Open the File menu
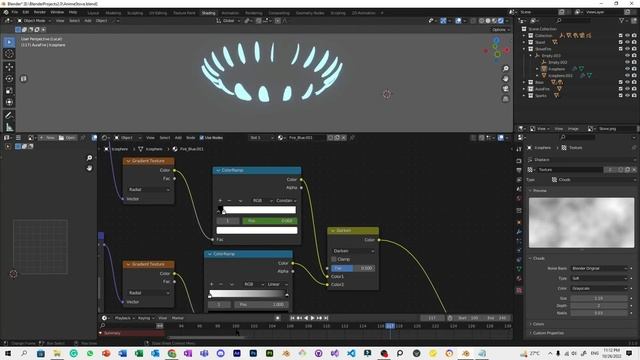Image resolution: width=640 pixels, height=360 pixels. [x=15, y=12]
